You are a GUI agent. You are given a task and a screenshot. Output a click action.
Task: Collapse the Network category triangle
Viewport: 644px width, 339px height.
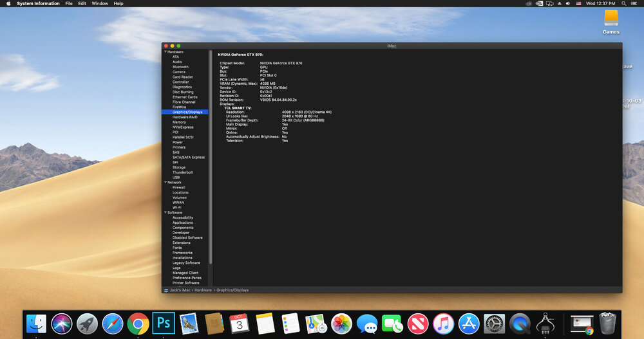[x=165, y=183]
